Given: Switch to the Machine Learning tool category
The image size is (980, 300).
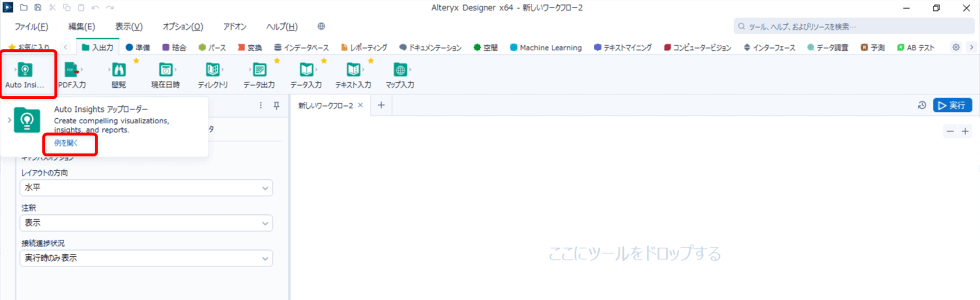Looking at the screenshot, I should point(546,48).
